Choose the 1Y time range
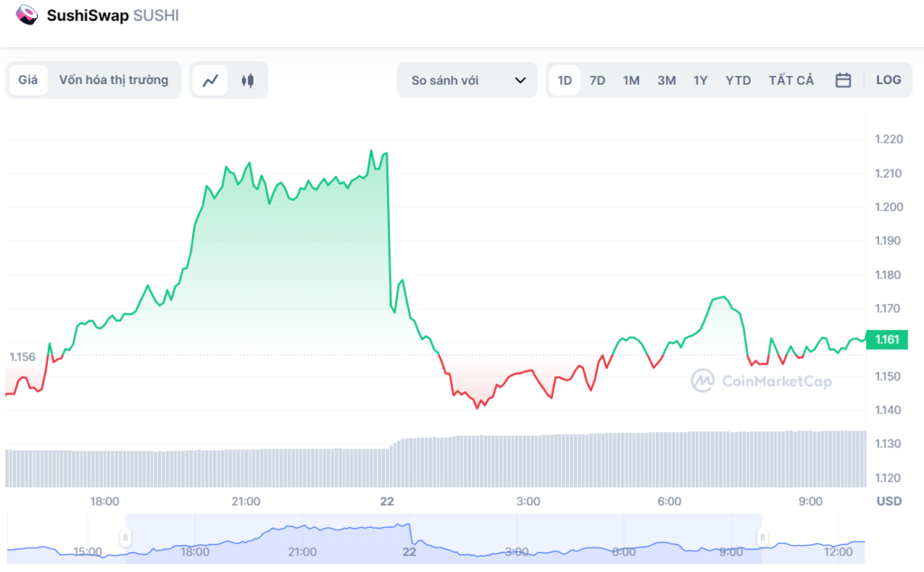The height and width of the screenshot is (572, 924). [700, 80]
